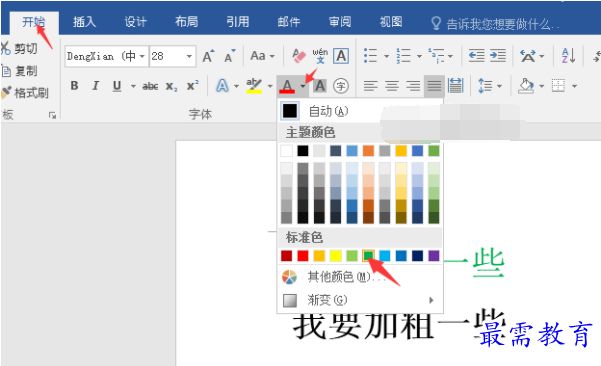
Task: Expand Bullets dropdown arrow
Action: (x=386, y=56)
